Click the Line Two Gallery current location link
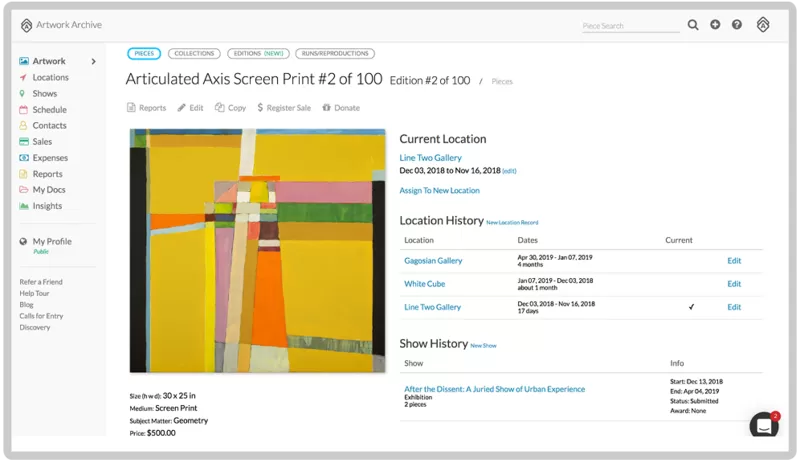 [x=431, y=158]
